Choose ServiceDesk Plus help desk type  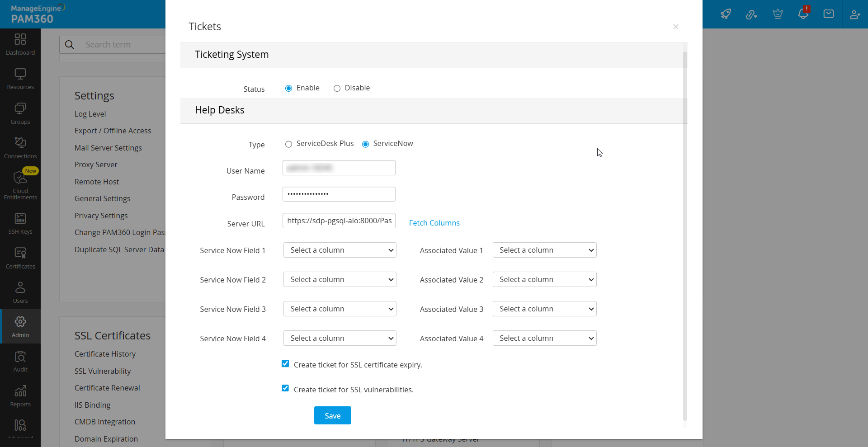pyautogui.click(x=288, y=144)
